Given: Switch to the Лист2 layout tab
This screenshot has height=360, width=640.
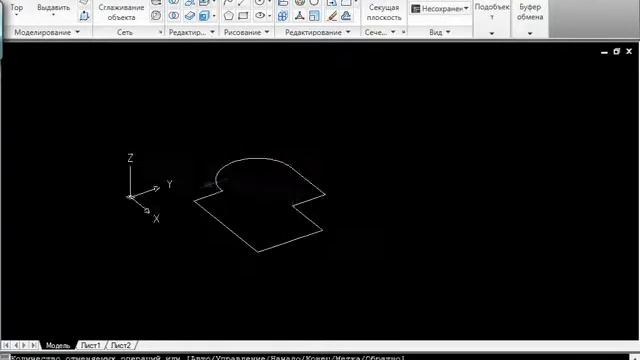Looking at the screenshot, I should coord(121,345).
